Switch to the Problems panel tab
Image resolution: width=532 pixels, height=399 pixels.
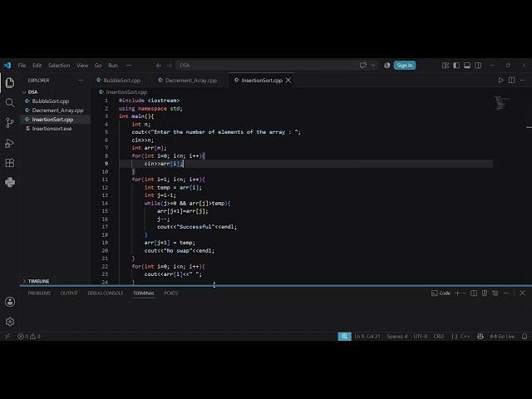39,293
